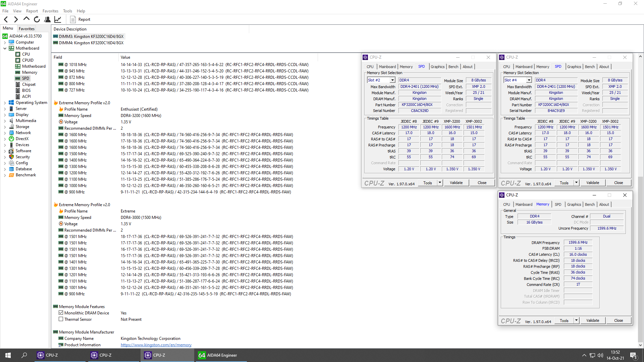Image resolution: width=644 pixels, height=362 pixels.
Task: Click the vertical scrollbar down arrow
Action: 640,345
